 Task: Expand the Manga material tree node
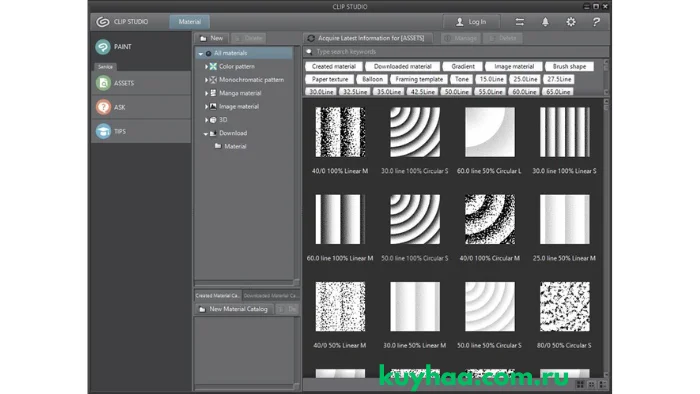(x=206, y=93)
